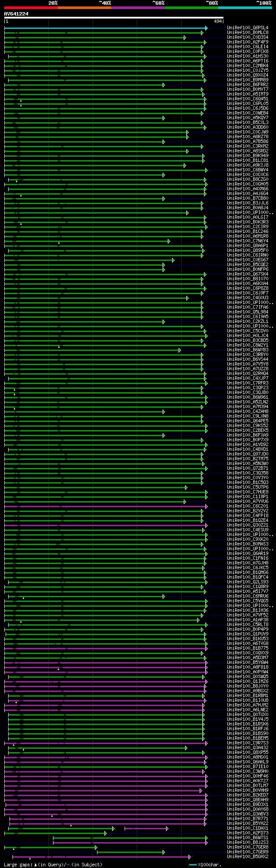276x868 pixels.
Task: Select hit UniRef100_C0WEB4
Action: click(x=248, y=113)
